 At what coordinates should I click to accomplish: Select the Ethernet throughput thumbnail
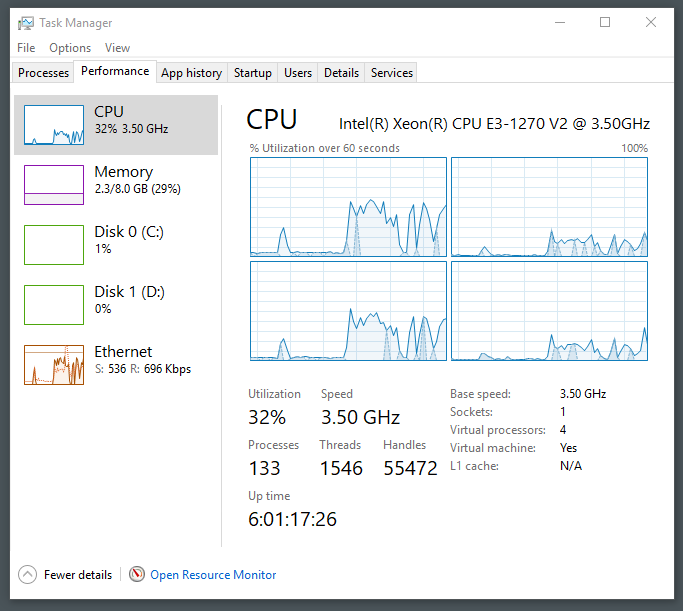pyautogui.click(x=54, y=365)
